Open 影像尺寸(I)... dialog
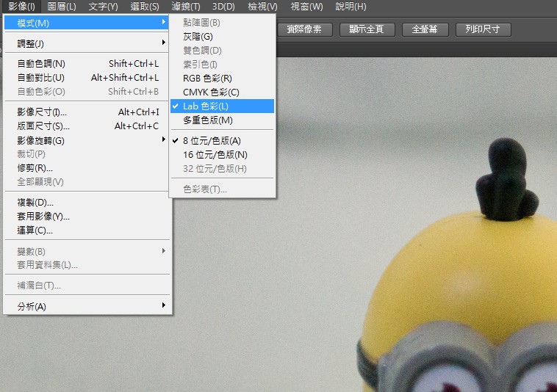 point(86,112)
